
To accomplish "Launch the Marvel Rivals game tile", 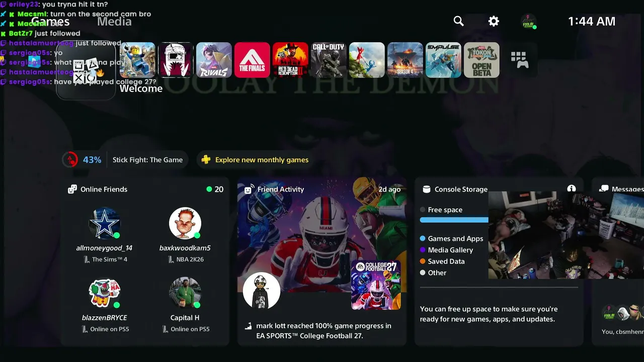I will tap(214, 60).
